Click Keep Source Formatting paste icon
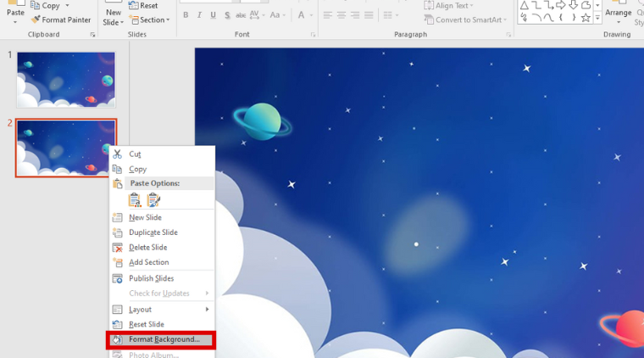Image resolution: width=644 pixels, height=358 pixels. tap(153, 199)
